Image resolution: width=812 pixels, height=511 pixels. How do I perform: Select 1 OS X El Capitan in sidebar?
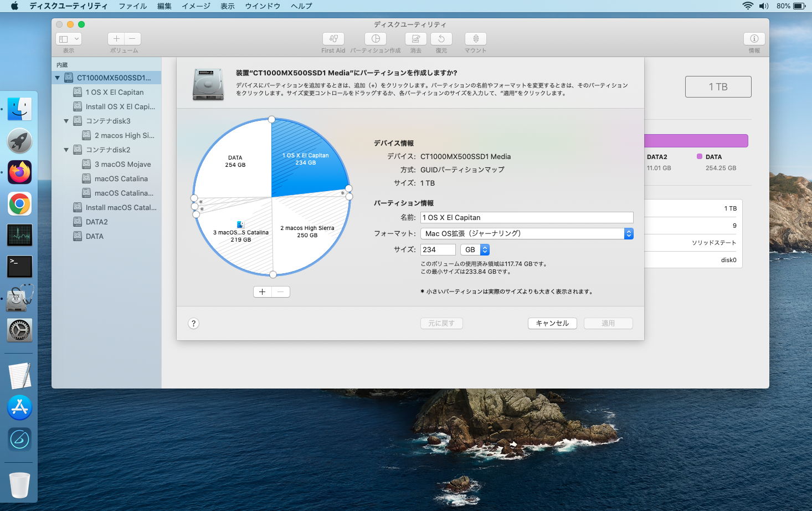pyautogui.click(x=106, y=93)
